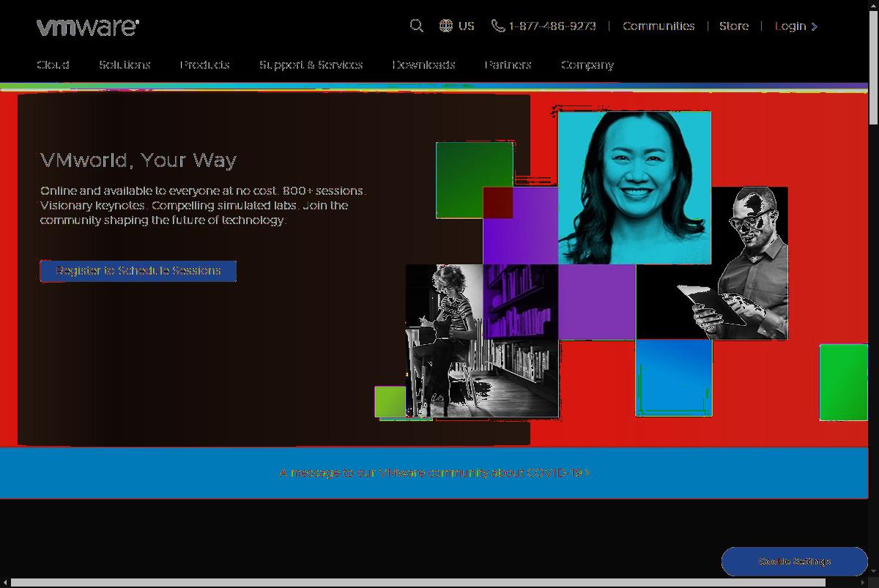Open the Communities link
This screenshot has width=879, height=588.
tap(659, 26)
